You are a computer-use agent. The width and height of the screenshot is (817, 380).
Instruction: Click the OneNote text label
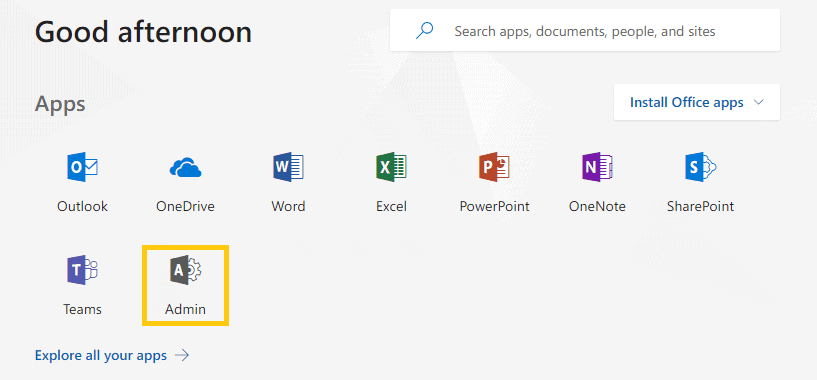[x=597, y=206]
